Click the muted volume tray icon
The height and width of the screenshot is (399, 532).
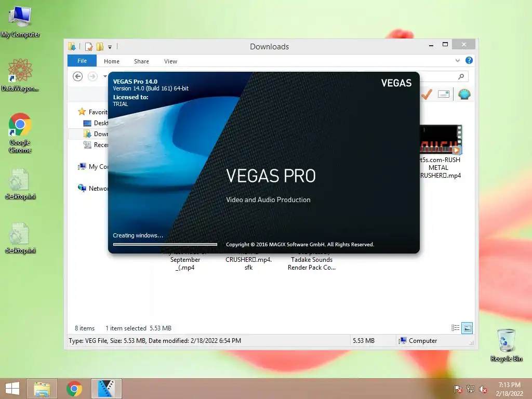tap(483, 389)
